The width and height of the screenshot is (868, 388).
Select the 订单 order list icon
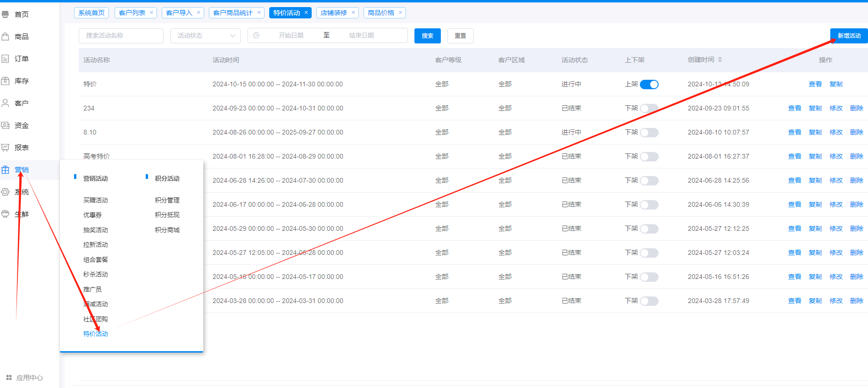(x=6, y=59)
